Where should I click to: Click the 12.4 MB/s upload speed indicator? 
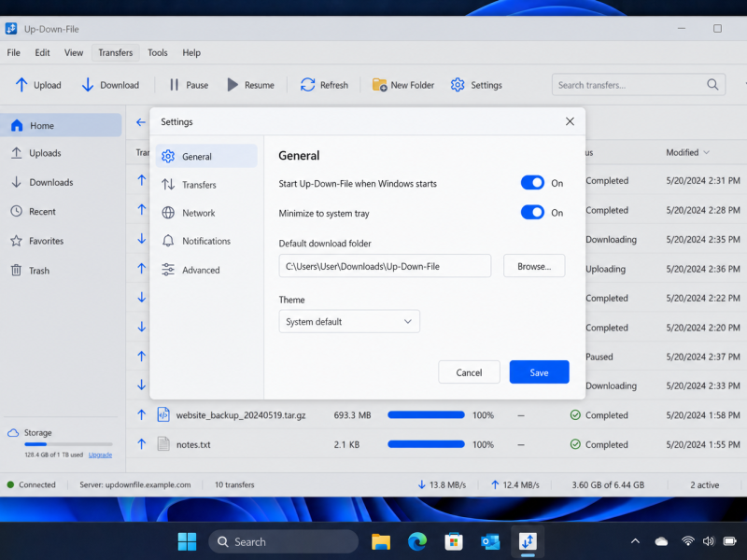[x=515, y=484]
